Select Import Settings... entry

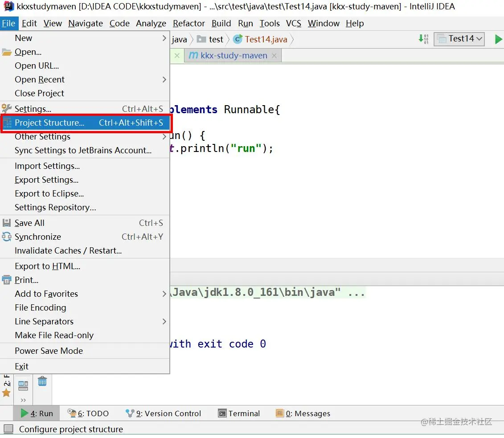point(85,166)
